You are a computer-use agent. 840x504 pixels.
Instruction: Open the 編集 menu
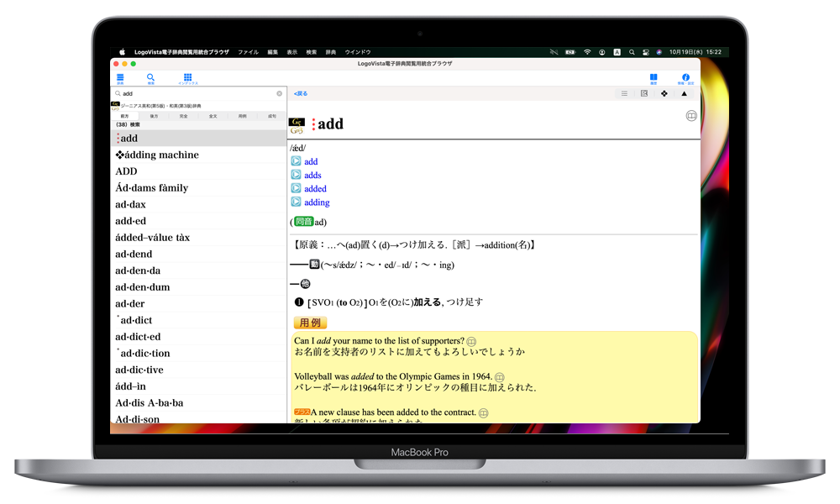click(x=273, y=52)
